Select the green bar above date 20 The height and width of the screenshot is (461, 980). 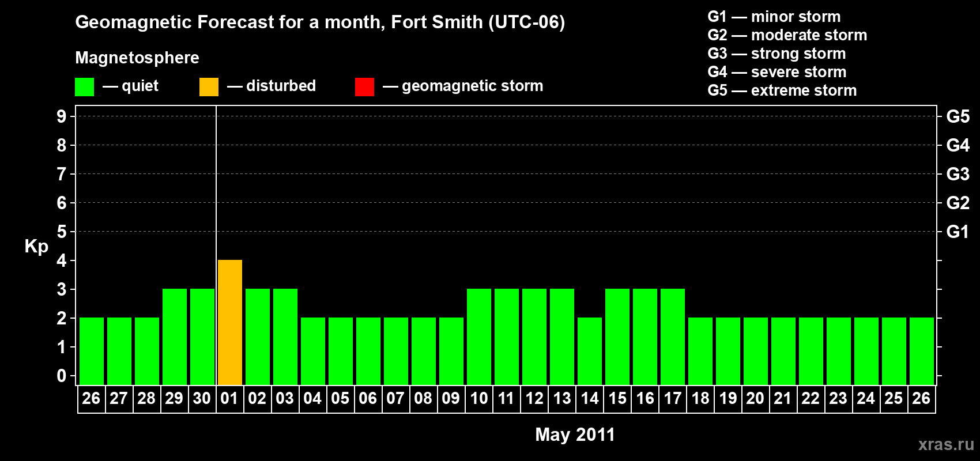pos(756,352)
